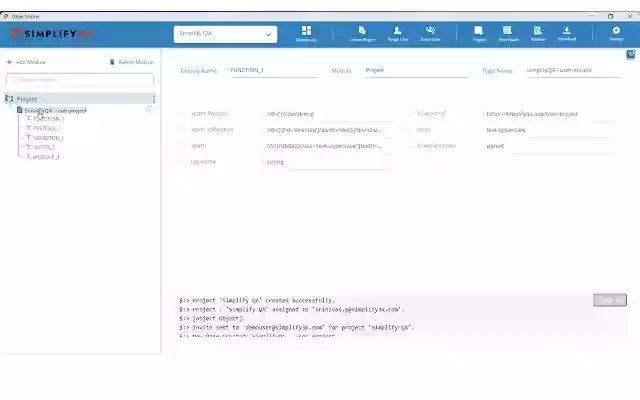640x400 pixels.
Task: Open the Simplify QA project dropdown
Action: tap(225, 34)
